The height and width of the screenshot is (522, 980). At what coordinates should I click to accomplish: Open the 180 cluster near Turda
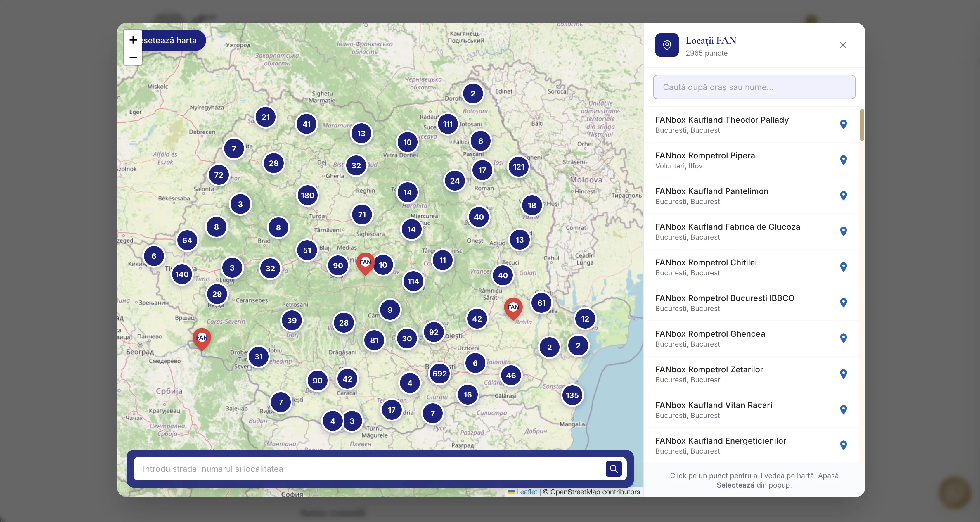pyautogui.click(x=307, y=195)
